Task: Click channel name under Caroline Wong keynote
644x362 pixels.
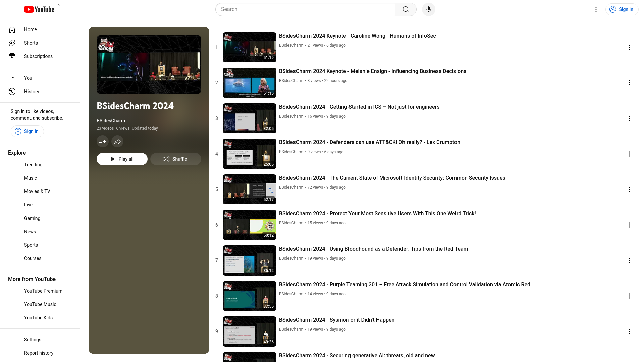Action: pos(291,45)
